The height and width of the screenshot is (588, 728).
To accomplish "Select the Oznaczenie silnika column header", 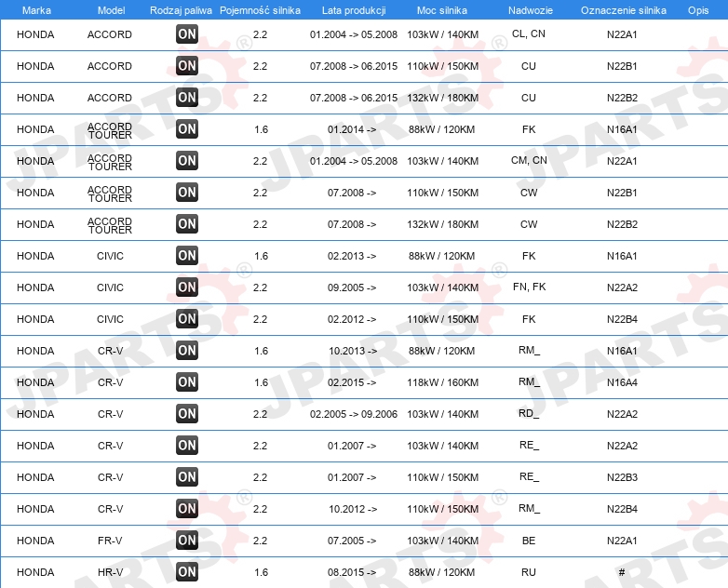I will pyautogui.click(x=623, y=10).
